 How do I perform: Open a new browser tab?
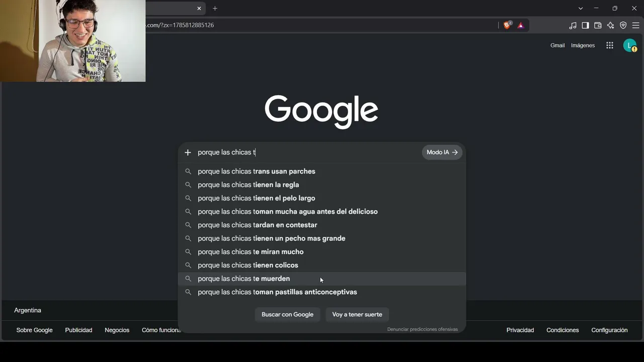click(215, 8)
